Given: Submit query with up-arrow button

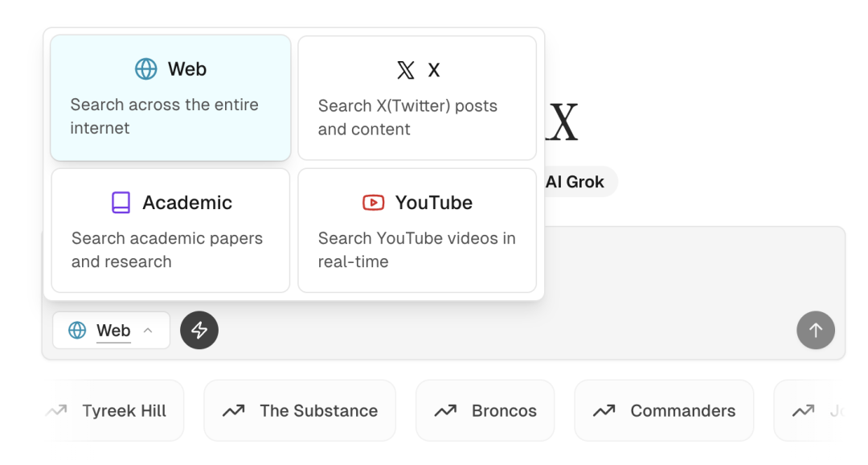Looking at the screenshot, I should pos(816,331).
